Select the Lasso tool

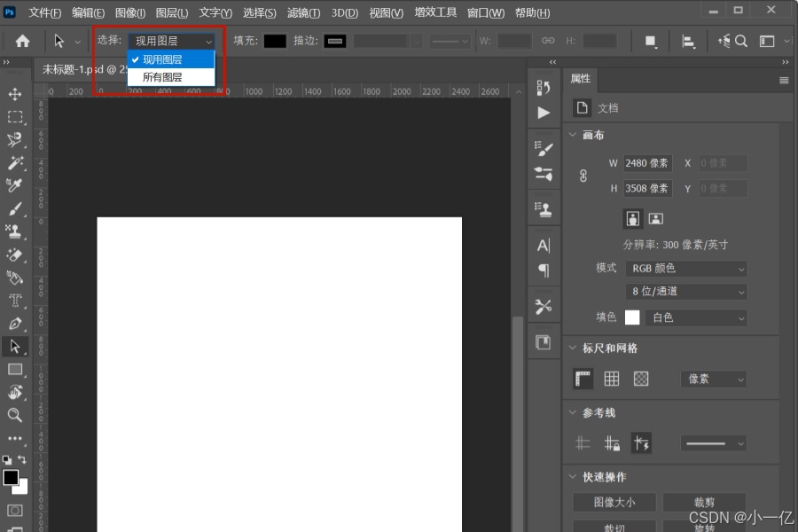[x=15, y=140]
